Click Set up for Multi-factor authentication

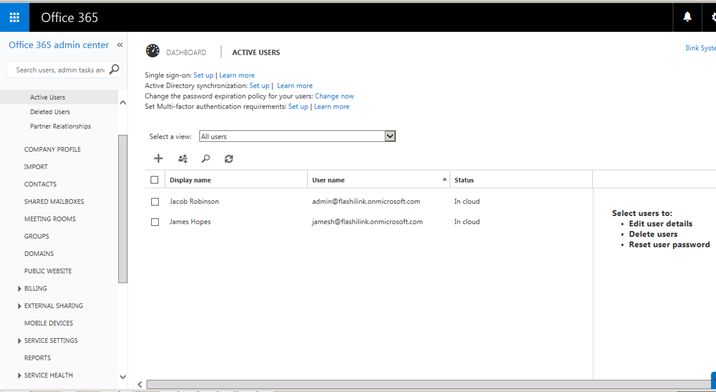(298, 106)
